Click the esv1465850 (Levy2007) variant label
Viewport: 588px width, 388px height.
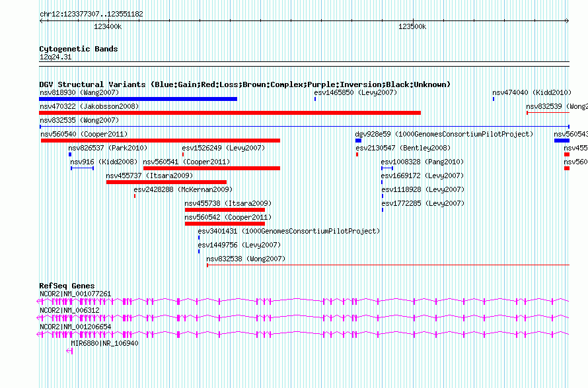[x=355, y=92]
